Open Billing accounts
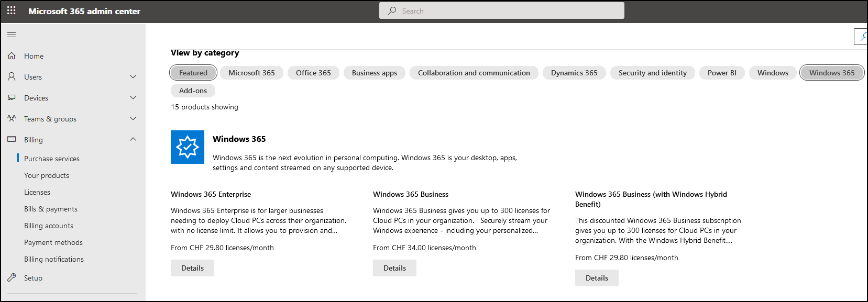Image resolution: width=868 pixels, height=302 pixels. 49,226
